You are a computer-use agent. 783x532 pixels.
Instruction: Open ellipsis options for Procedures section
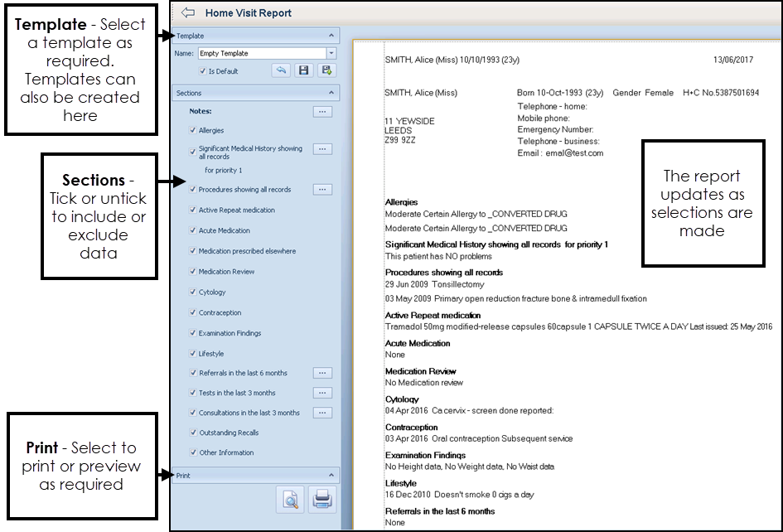(322, 190)
